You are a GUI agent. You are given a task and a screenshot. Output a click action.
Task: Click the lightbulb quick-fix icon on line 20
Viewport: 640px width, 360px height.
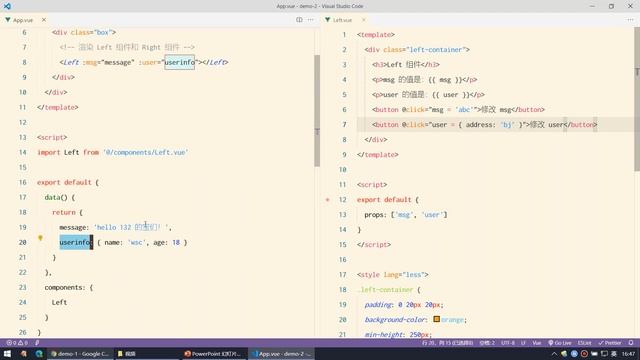coord(40,238)
